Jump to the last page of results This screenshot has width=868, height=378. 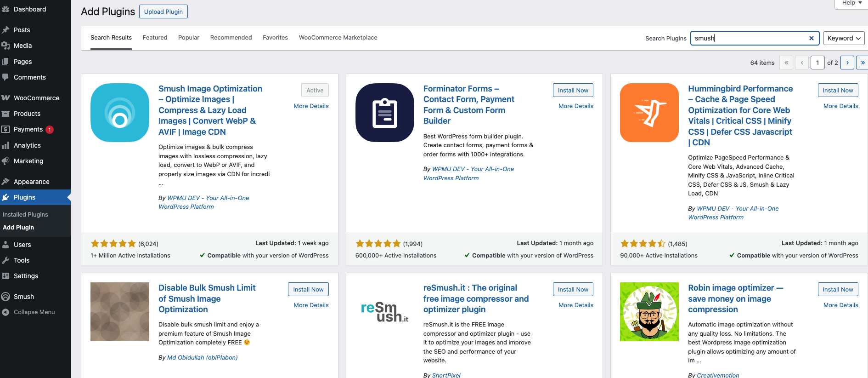point(862,63)
